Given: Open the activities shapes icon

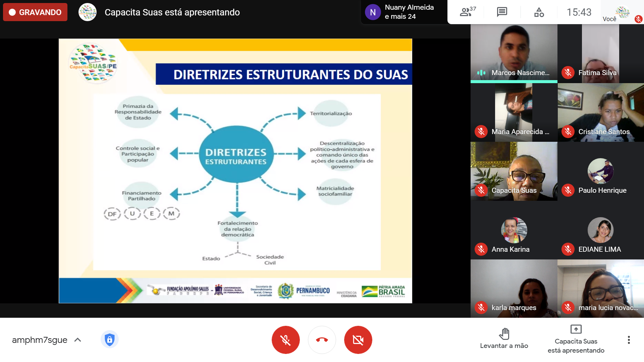Looking at the screenshot, I should coord(539,12).
